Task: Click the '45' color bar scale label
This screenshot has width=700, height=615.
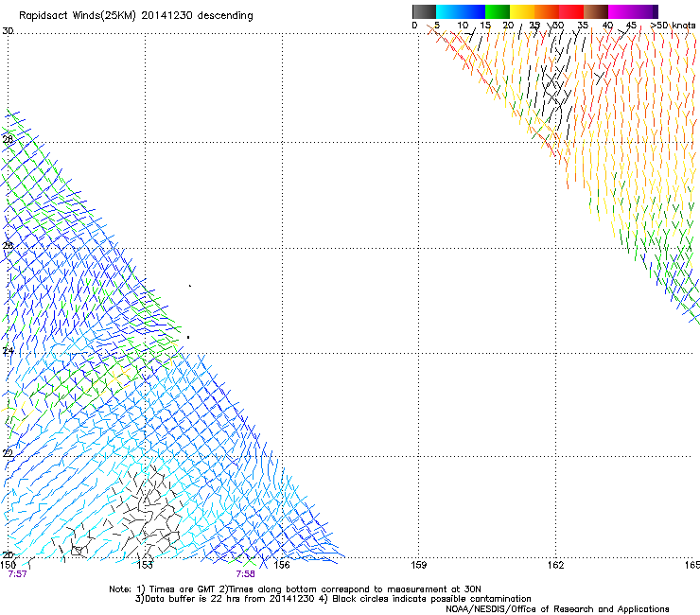Action: point(631,26)
